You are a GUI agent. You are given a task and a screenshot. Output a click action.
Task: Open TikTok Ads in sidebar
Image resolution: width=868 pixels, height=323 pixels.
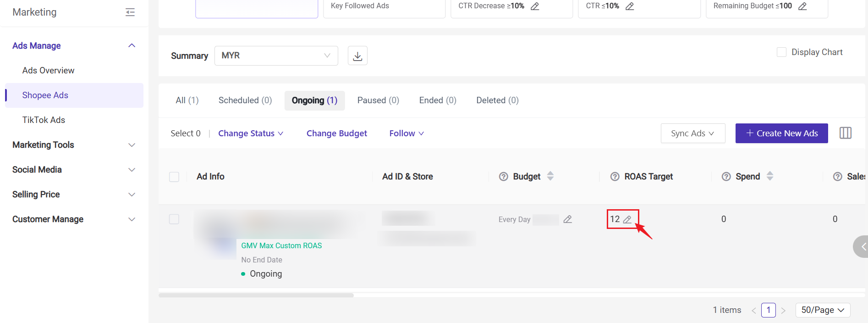(x=44, y=120)
